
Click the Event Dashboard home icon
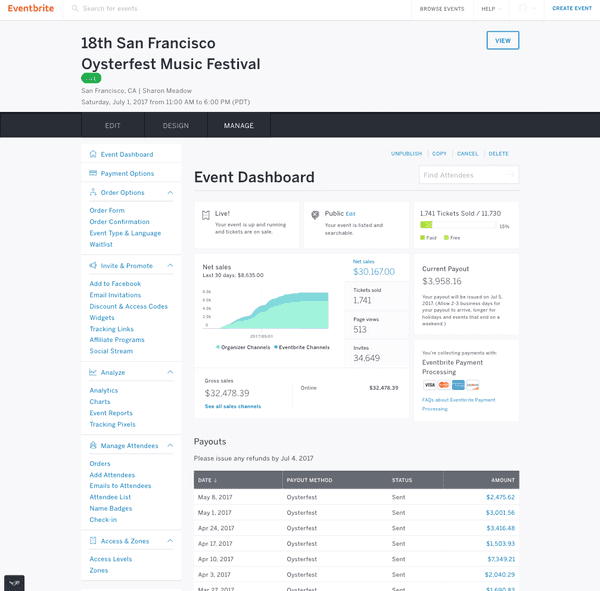[93, 154]
